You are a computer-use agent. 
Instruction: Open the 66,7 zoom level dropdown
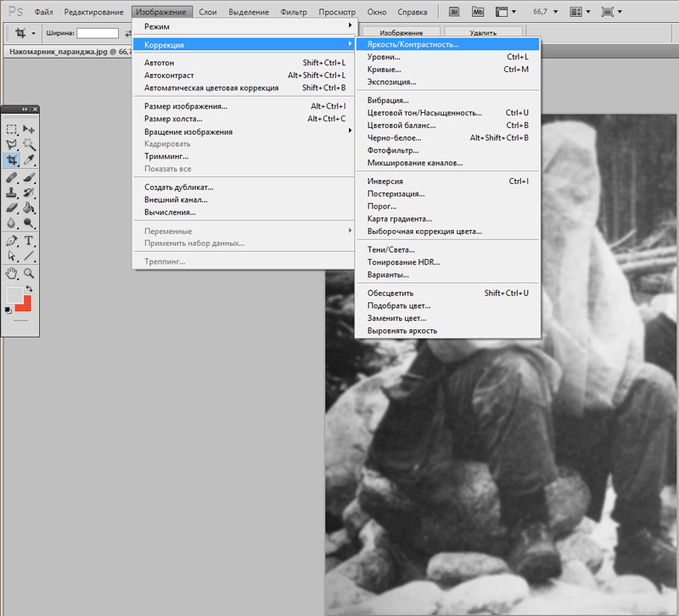point(546,12)
